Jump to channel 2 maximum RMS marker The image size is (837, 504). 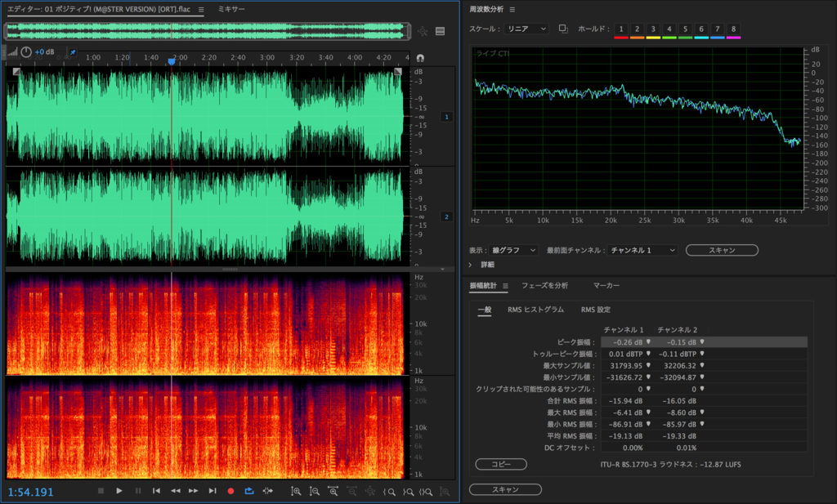tap(702, 413)
